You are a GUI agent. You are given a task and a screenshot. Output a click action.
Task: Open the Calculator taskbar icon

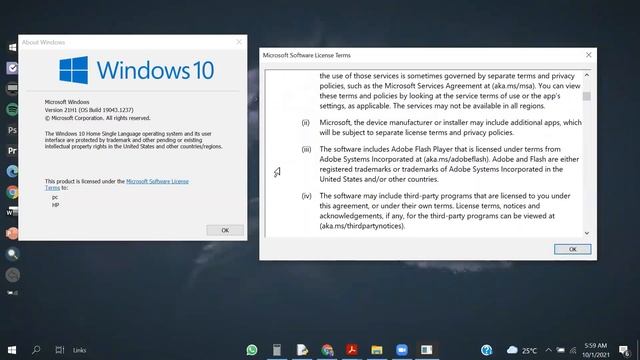tap(277, 350)
